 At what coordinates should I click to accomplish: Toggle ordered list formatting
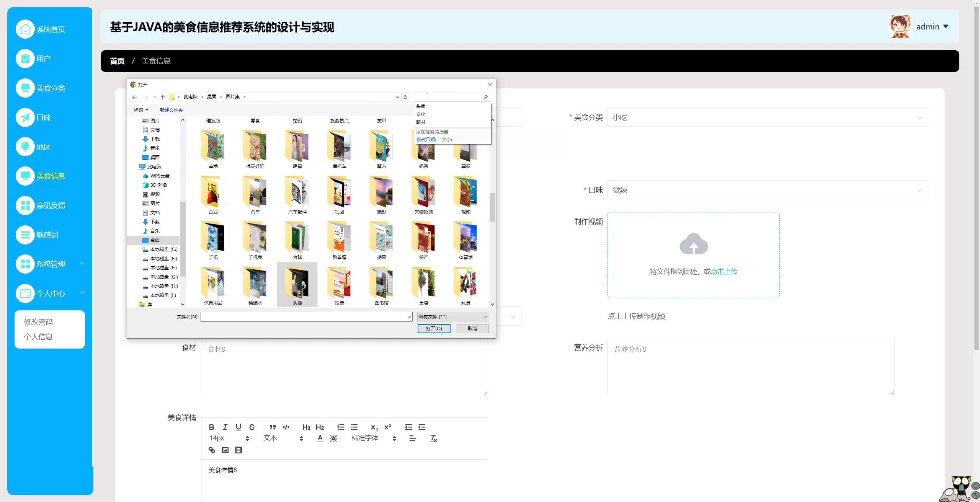click(340, 427)
